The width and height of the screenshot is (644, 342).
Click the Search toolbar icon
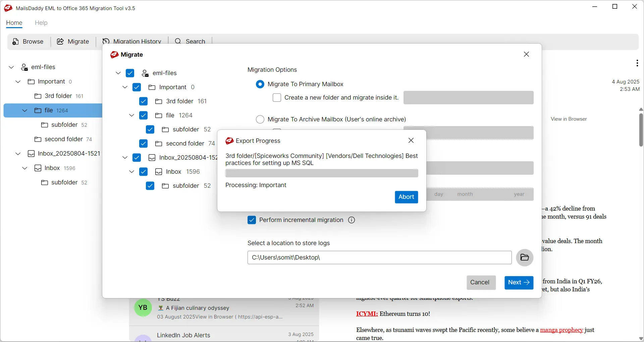coord(178,41)
